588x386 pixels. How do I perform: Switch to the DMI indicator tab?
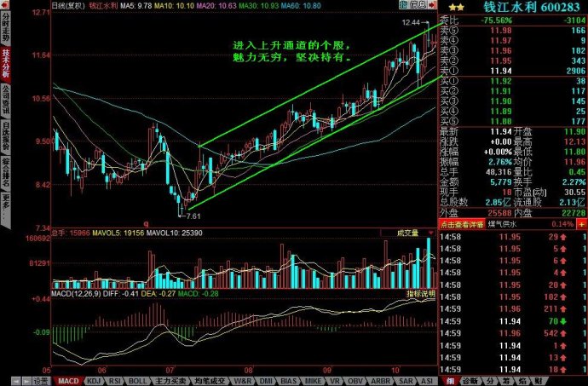pos(266,382)
